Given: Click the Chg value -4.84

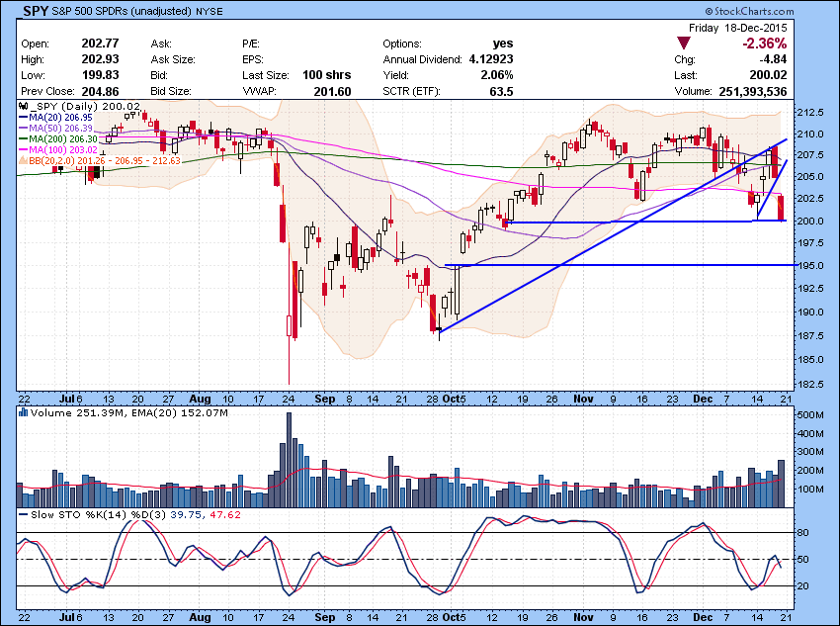Looking at the screenshot, I should tap(774, 59).
